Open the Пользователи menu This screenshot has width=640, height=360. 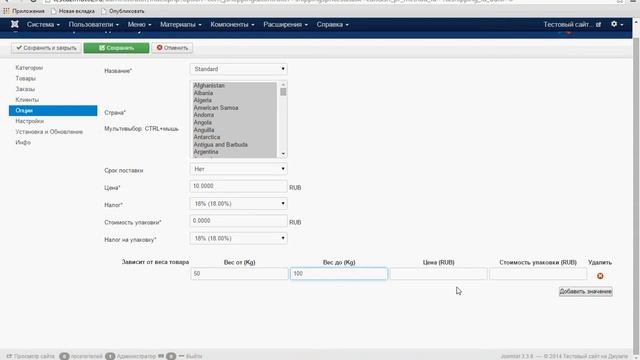click(x=94, y=24)
